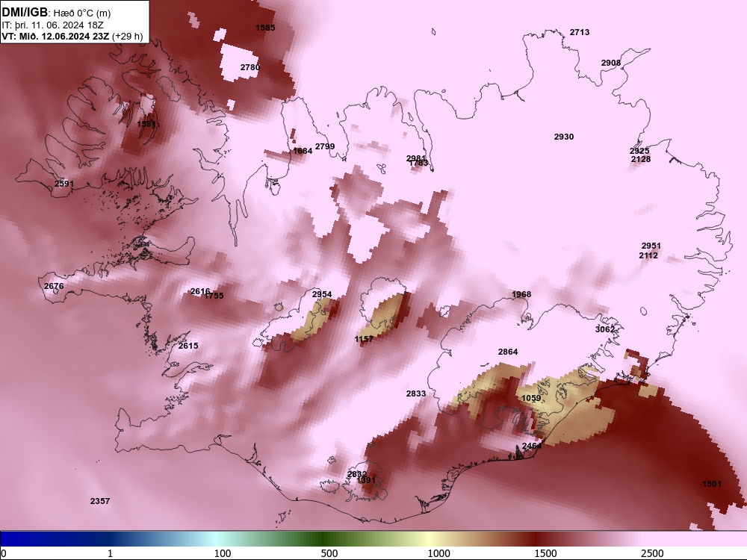Click the 2799 value label

point(325,146)
